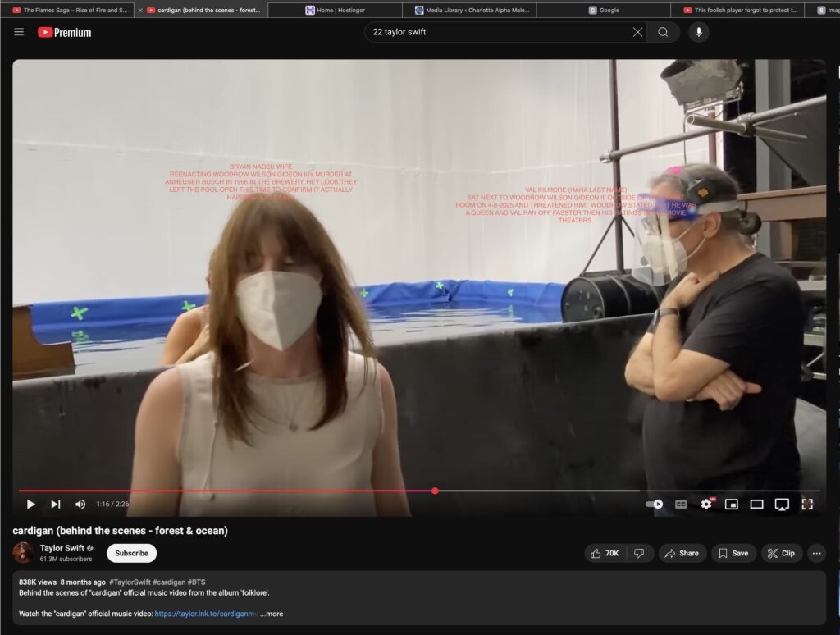Screen dimensions: 840x635
Task: Mute the video volume
Action: click(x=80, y=505)
